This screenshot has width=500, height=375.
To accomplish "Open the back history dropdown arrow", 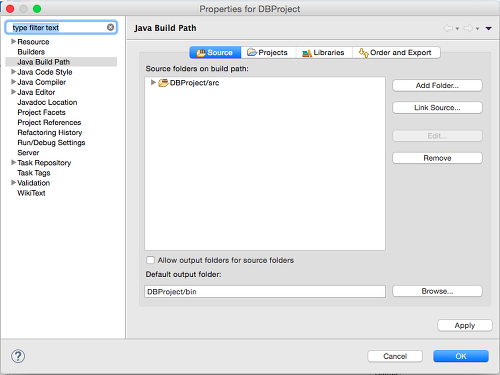I will coord(457,29).
